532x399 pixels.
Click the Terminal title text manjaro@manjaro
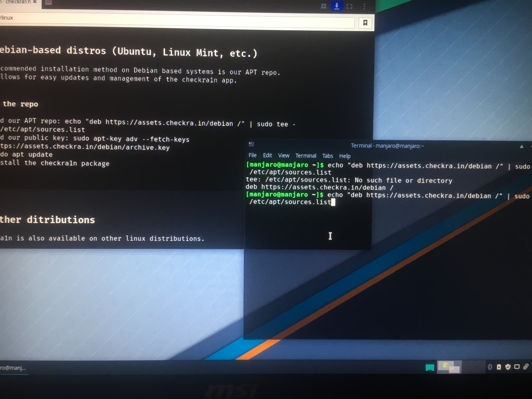[x=387, y=146]
